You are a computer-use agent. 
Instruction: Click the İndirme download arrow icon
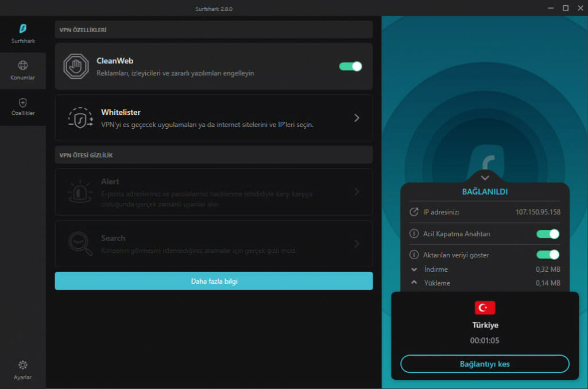click(x=414, y=269)
